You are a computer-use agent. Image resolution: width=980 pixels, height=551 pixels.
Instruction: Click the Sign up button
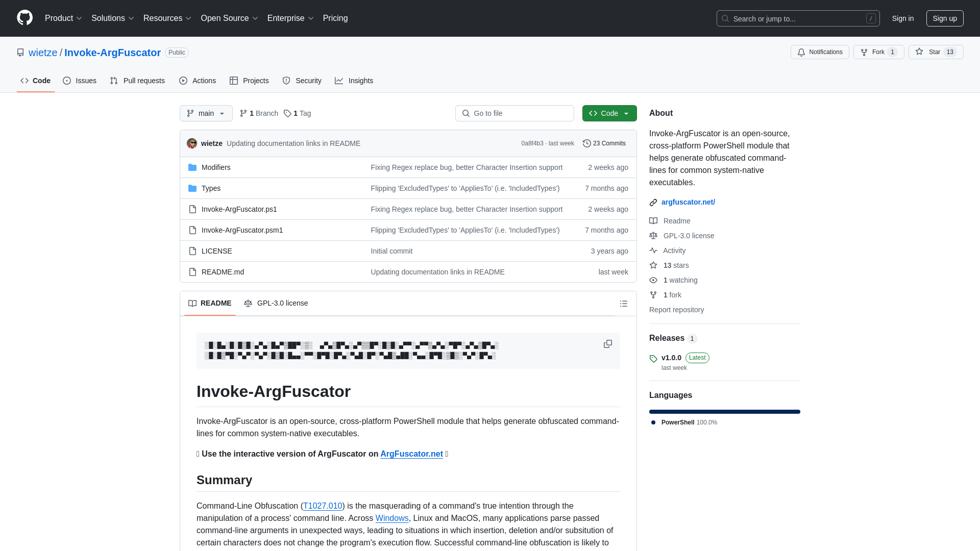(x=945, y=18)
